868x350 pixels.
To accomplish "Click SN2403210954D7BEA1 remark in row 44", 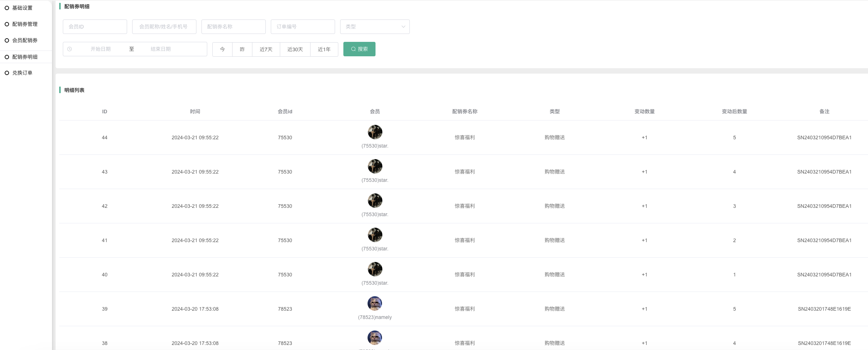I will tap(824, 137).
